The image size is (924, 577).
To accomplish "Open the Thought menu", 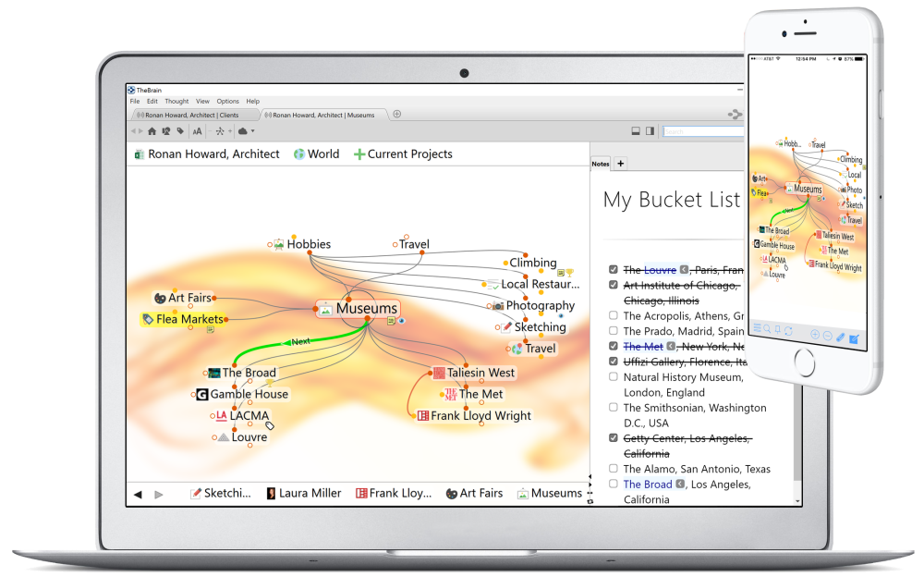I will 176,101.
